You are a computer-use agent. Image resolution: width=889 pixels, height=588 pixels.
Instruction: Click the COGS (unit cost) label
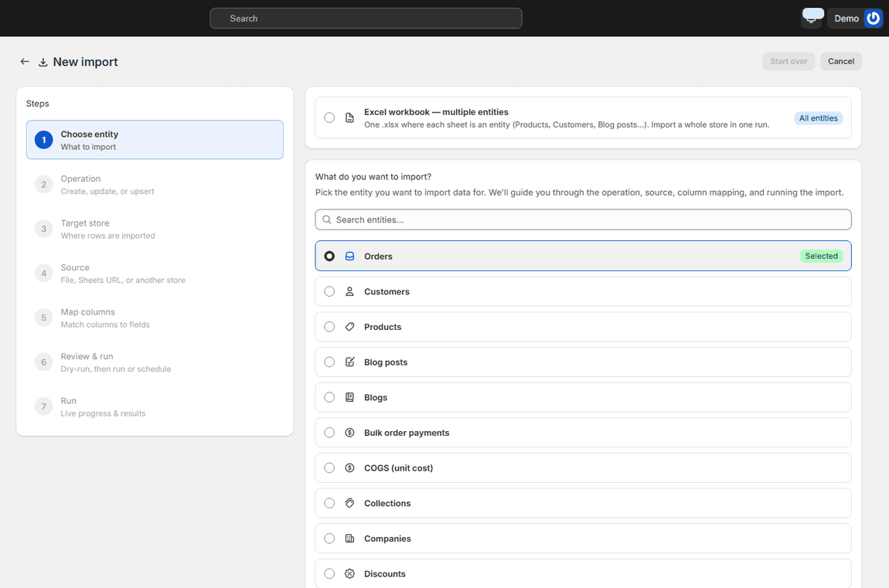pos(399,468)
